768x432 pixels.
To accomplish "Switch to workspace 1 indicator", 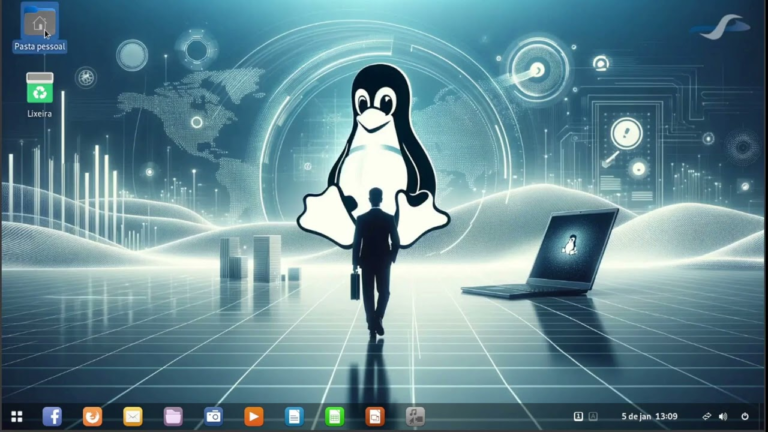I will pyautogui.click(x=578, y=416).
